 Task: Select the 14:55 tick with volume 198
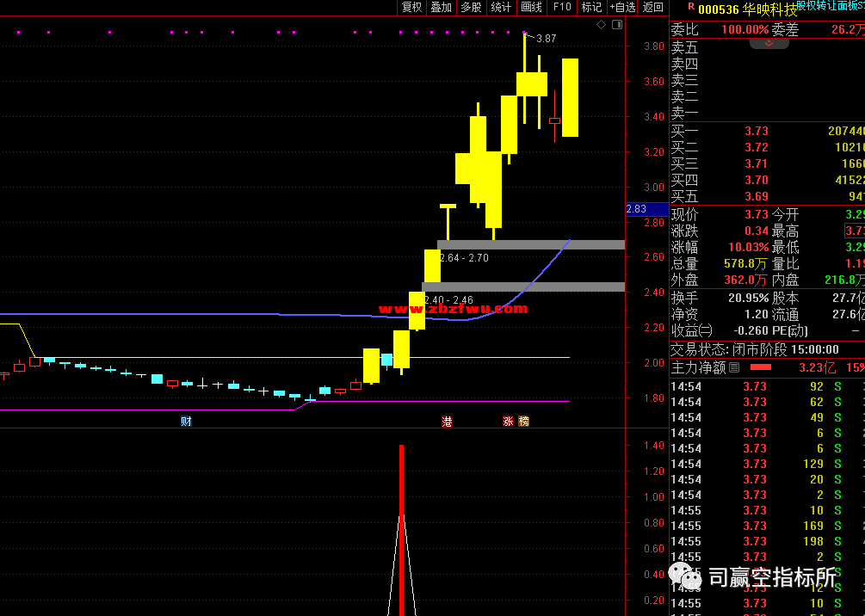[768, 541]
